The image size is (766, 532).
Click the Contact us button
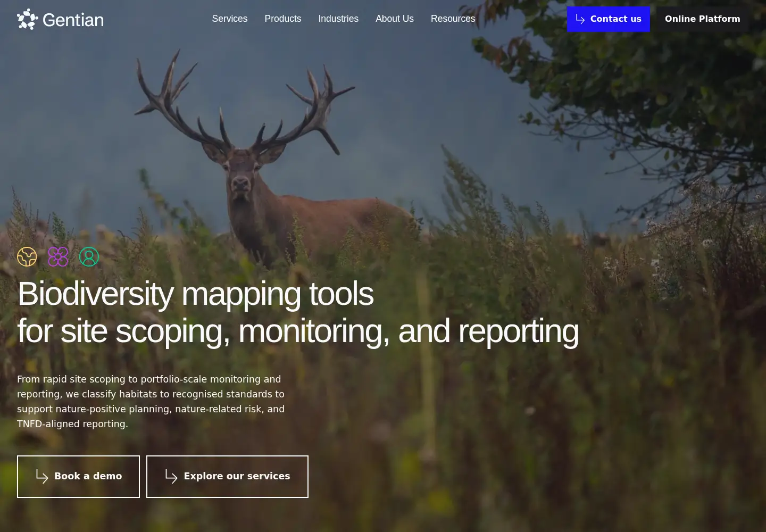[x=609, y=19]
